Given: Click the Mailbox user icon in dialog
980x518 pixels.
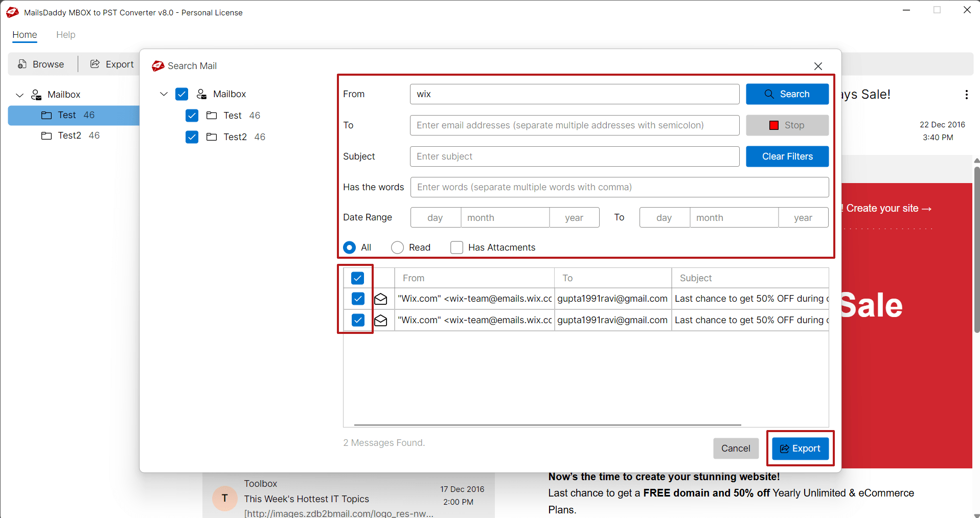Looking at the screenshot, I should [202, 94].
